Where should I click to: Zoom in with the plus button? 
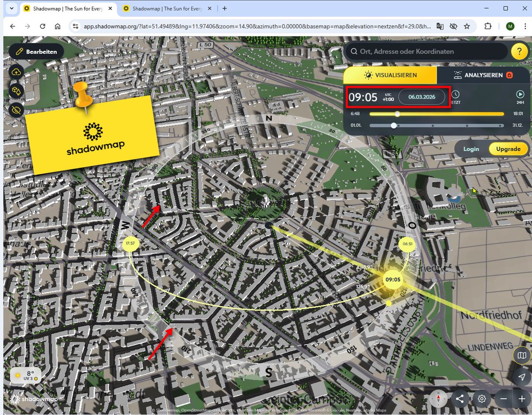tap(521, 399)
